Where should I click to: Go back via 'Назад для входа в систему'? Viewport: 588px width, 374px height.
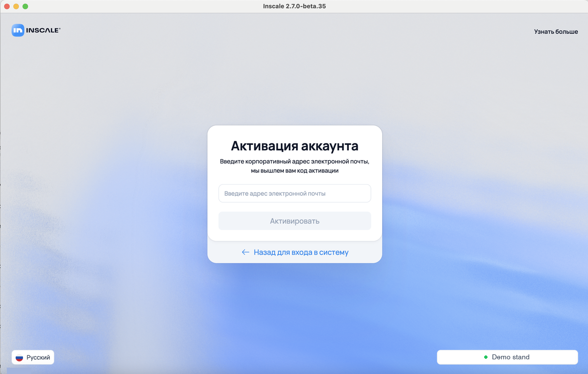295,252
